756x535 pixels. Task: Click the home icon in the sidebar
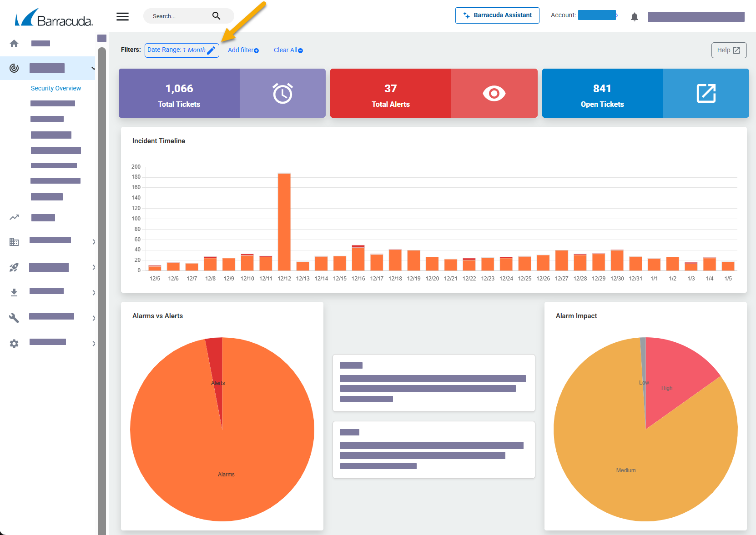tap(14, 43)
